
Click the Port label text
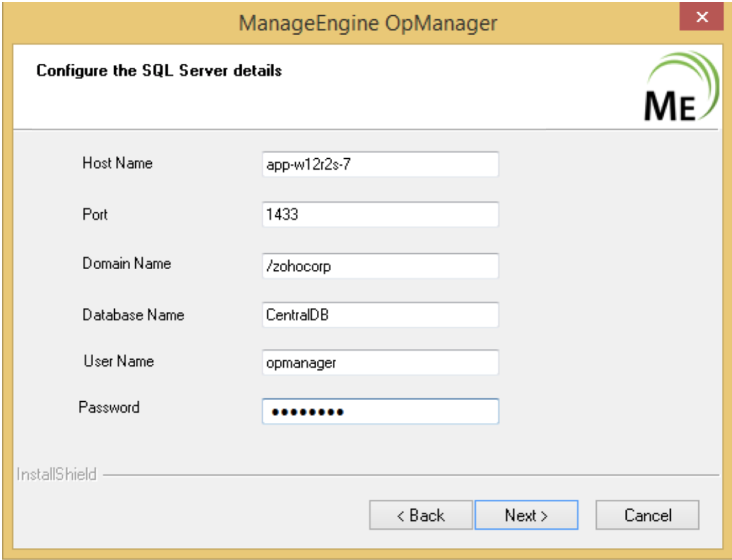(95, 214)
